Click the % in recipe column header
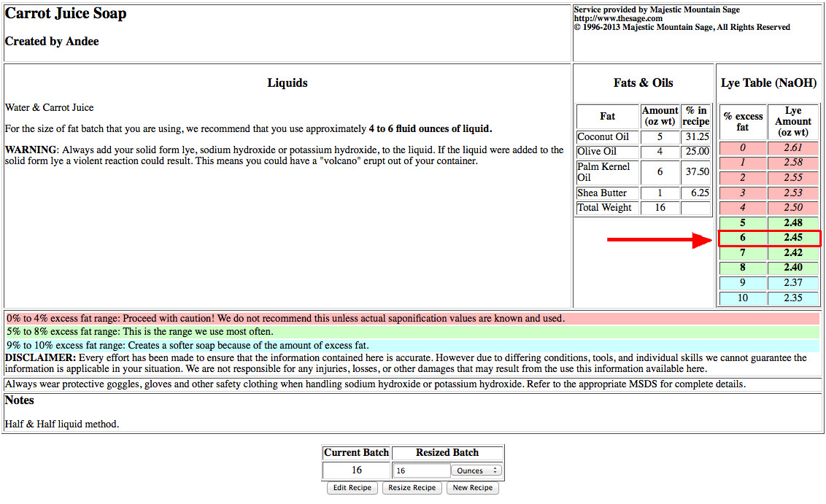The height and width of the screenshot is (504, 826). (x=696, y=117)
